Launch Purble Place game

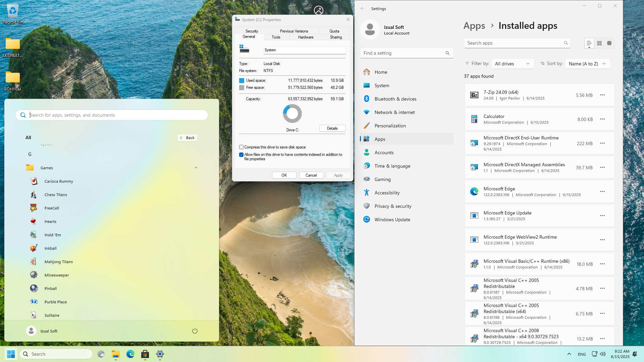pyautogui.click(x=55, y=302)
